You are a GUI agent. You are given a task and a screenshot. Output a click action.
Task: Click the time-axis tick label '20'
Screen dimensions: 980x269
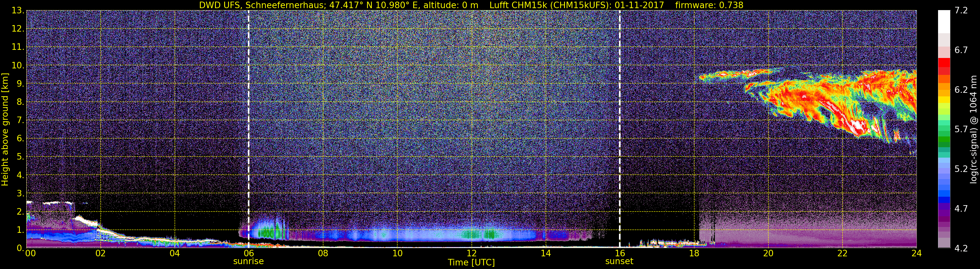click(x=768, y=253)
